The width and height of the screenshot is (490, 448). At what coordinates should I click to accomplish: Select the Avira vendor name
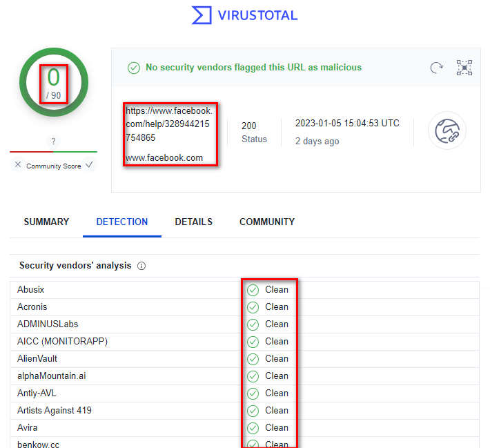(x=27, y=427)
